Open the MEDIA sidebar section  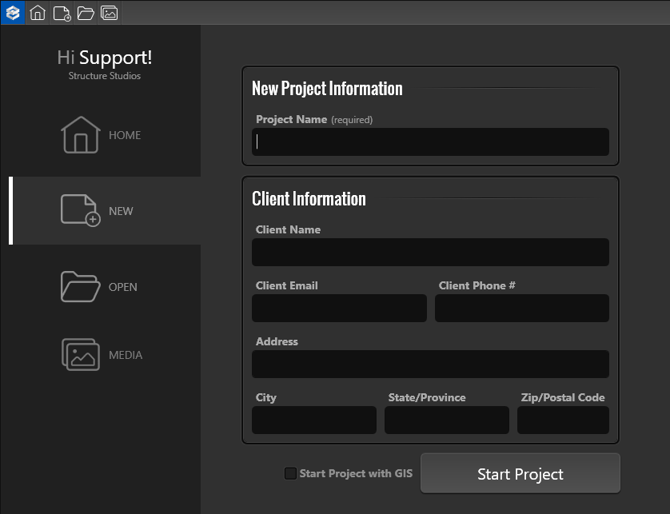(x=125, y=355)
